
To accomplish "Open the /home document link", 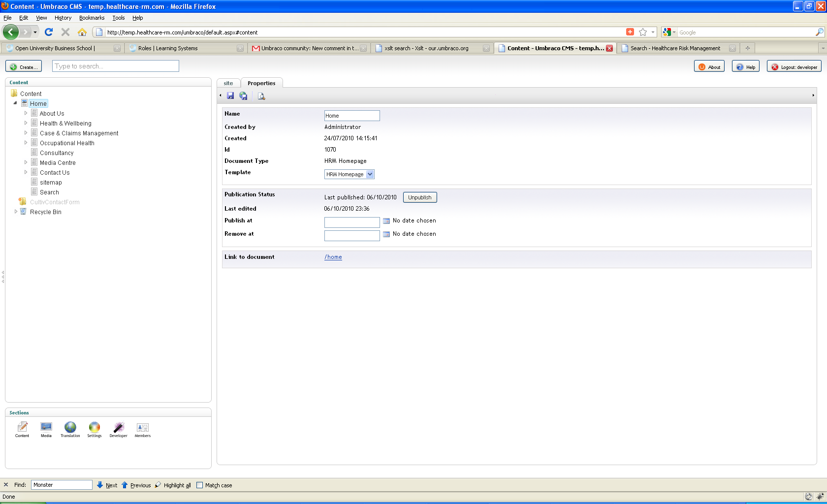I will pyautogui.click(x=333, y=257).
